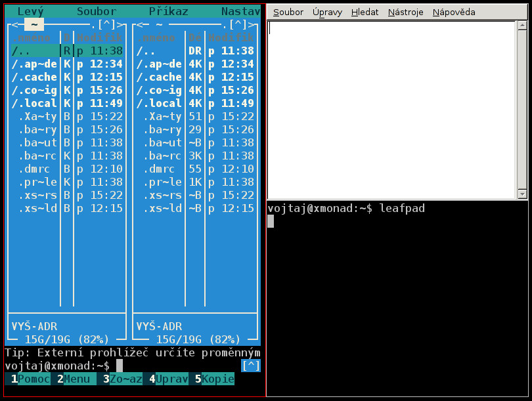Click inside the Leafpad text editing area
Viewport: 532px width, 401px height.
click(x=391, y=110)
